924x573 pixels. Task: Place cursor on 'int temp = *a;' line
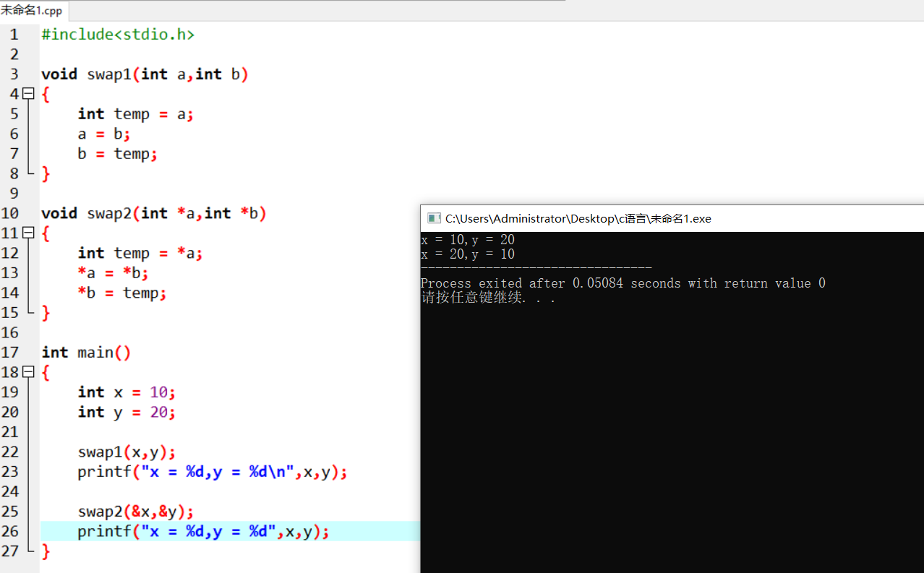pos(140,253)
